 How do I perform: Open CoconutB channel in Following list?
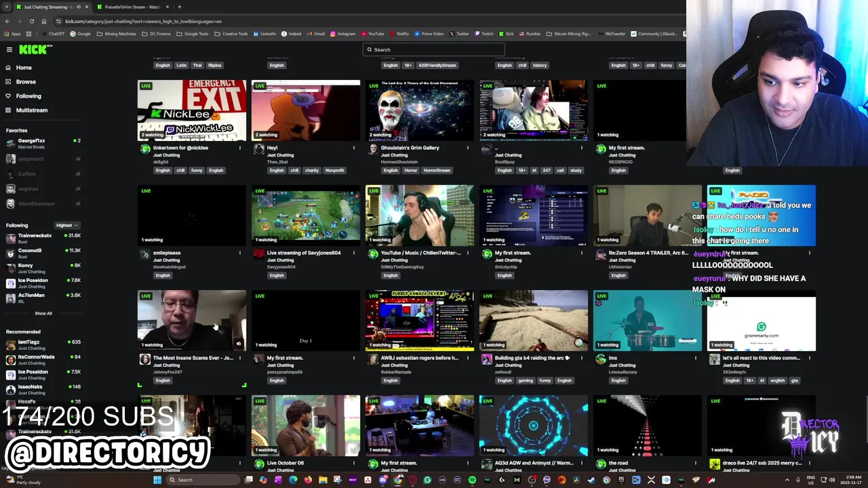click(x=42, y=253)
